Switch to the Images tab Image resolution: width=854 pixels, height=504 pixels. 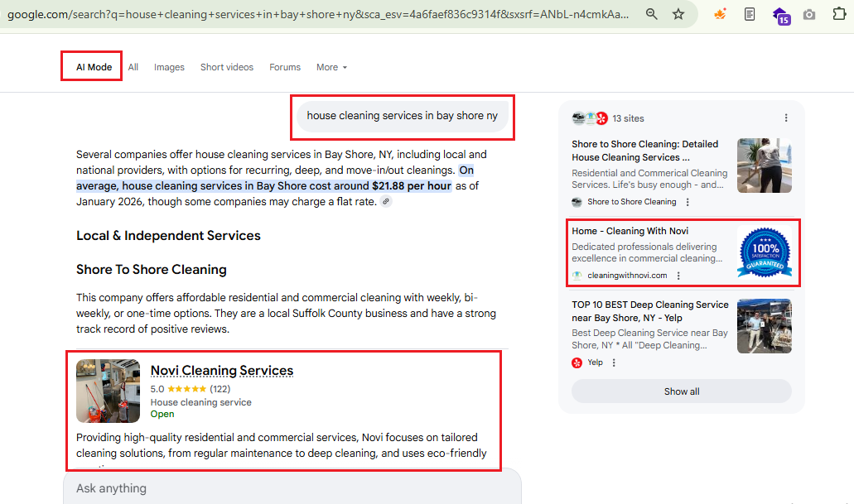coord(169,67)
